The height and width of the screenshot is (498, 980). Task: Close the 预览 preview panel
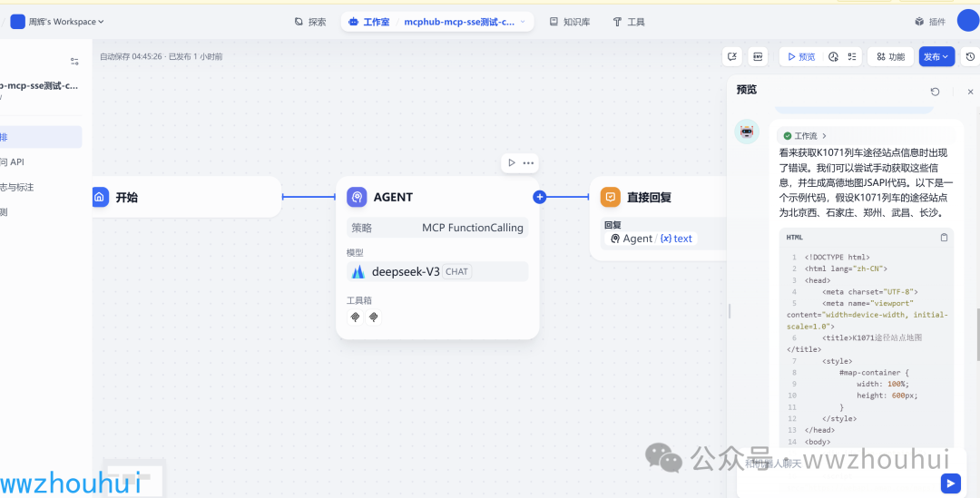pyautogui.click(x=971, y=92)
